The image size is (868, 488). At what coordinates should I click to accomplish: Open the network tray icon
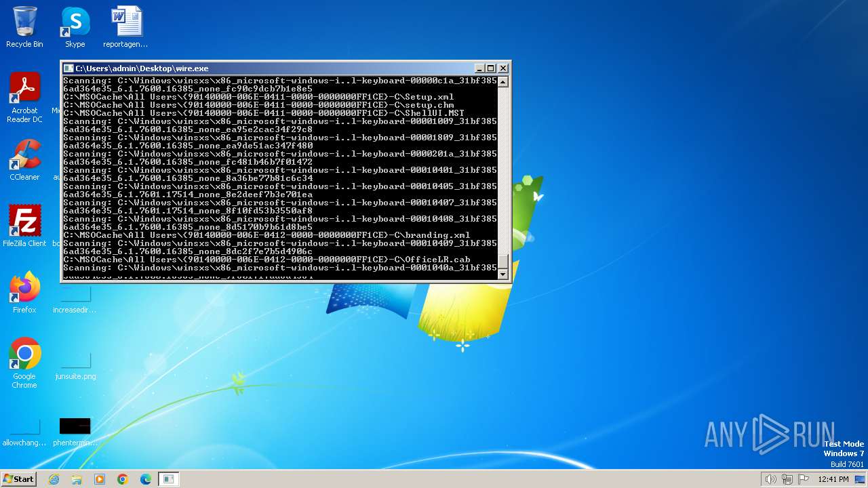[x=787, y=479]
